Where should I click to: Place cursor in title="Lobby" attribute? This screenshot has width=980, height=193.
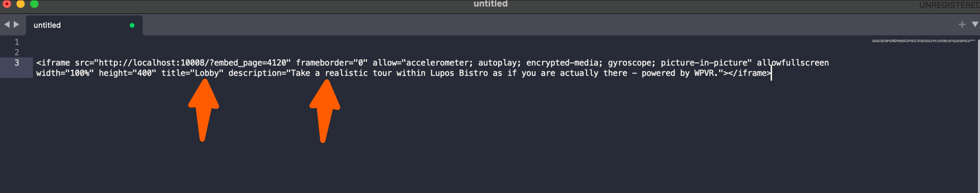point(192,73)
